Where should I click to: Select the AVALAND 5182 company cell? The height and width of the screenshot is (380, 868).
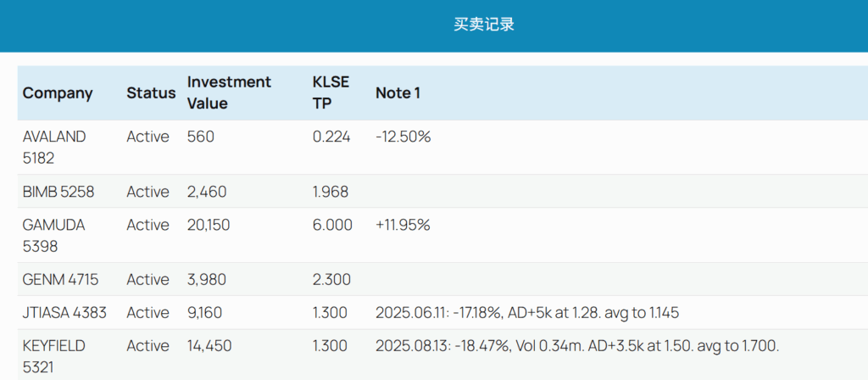(x=54, y=147)
